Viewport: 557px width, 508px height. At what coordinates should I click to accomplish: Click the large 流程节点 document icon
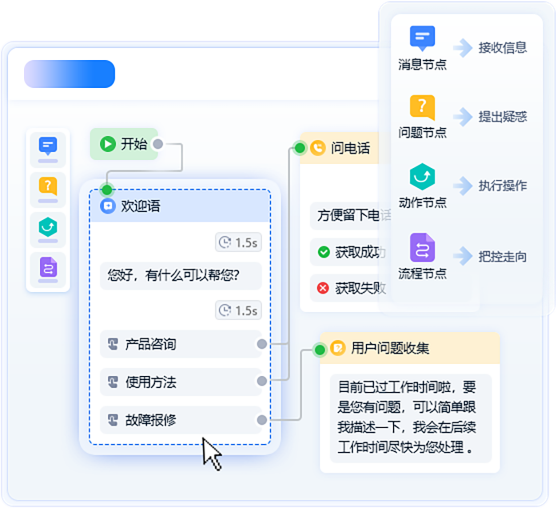click(422, 247)
